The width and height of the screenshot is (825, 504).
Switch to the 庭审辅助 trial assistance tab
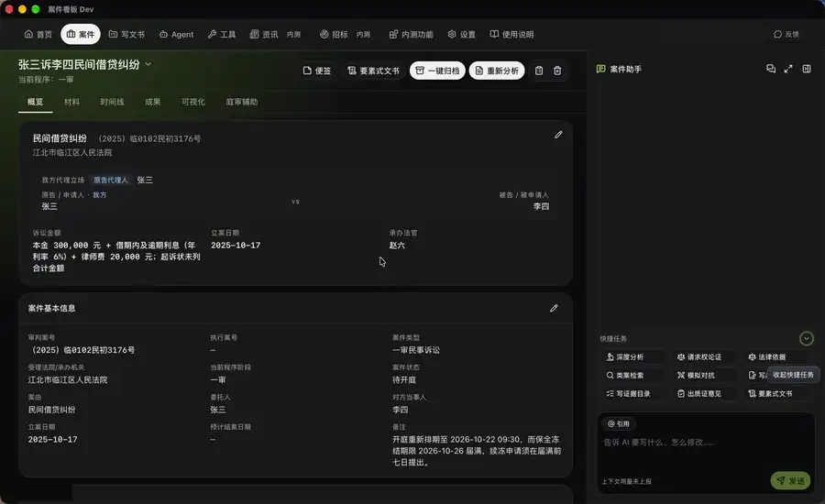pos(241,102)
